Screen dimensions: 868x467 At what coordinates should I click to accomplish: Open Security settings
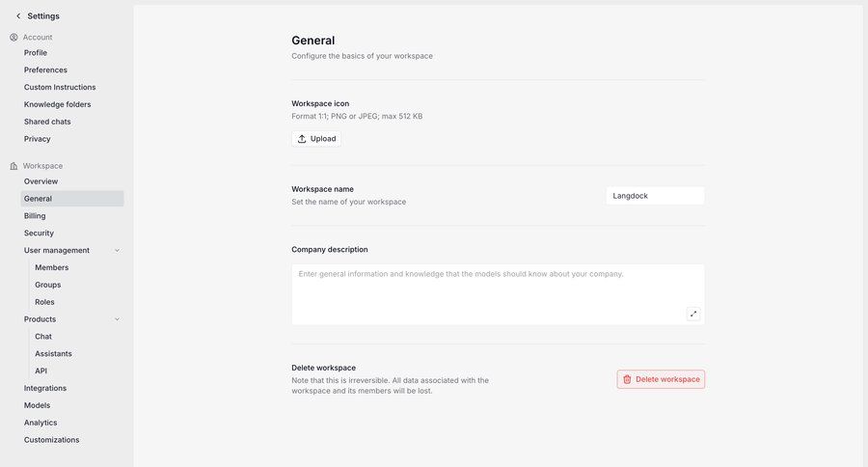point(39,233)
